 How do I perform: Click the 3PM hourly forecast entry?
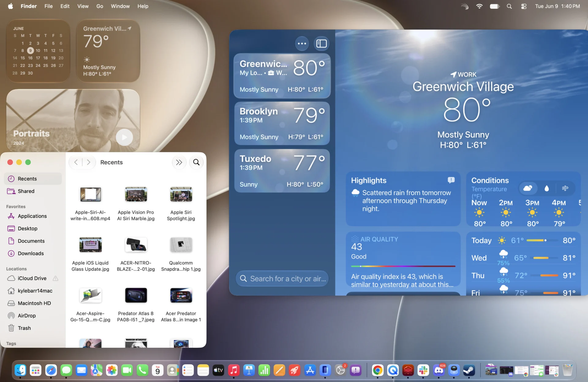532,213
